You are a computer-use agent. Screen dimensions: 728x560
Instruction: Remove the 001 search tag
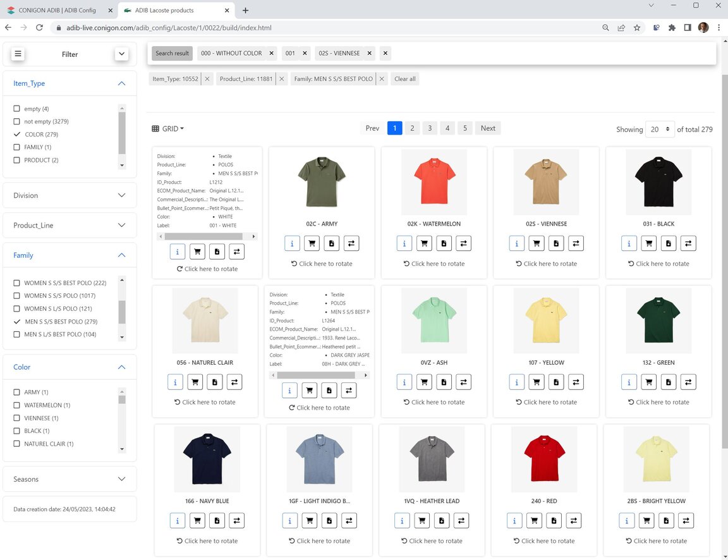305,53
